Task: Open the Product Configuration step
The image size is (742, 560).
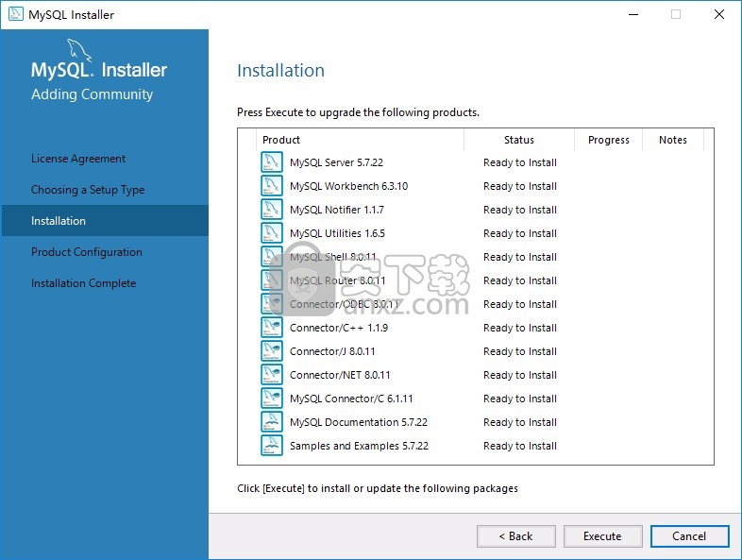Action: [x=86, y=252]
